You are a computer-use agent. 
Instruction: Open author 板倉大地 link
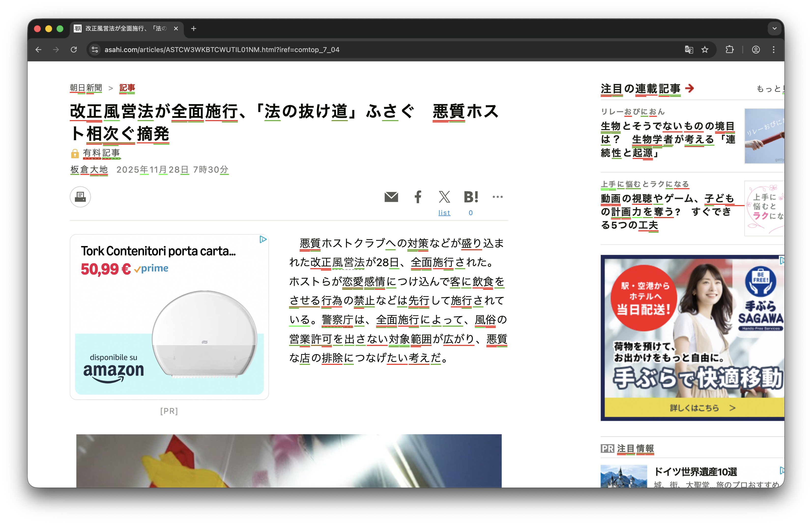(89, 169)
